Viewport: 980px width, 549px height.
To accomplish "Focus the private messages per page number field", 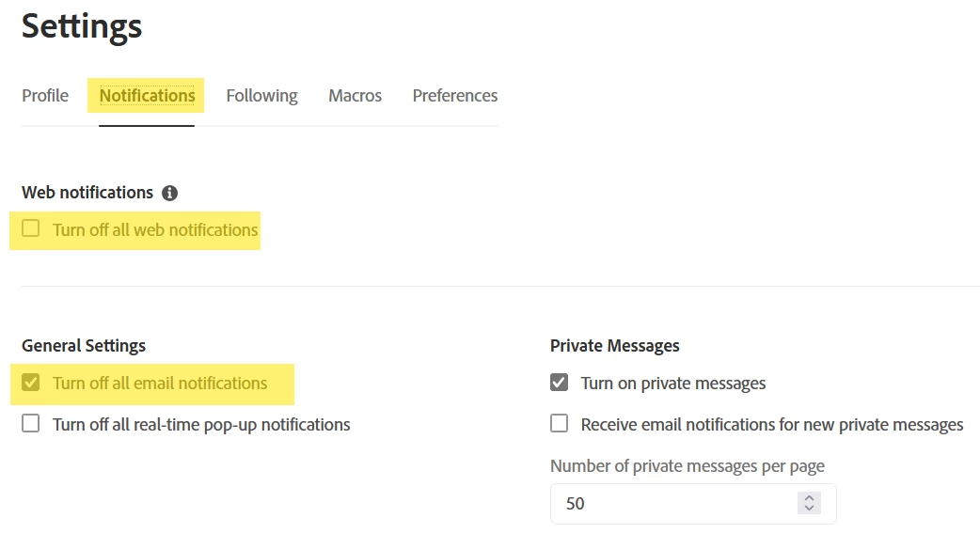I will coord(693,503).
